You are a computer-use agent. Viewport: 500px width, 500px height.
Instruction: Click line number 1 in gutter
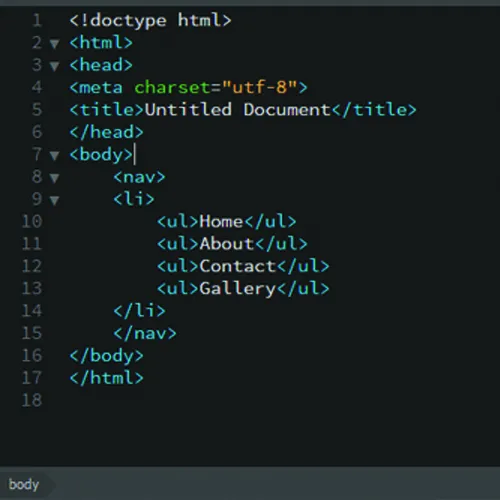click(x=37, y=20)
